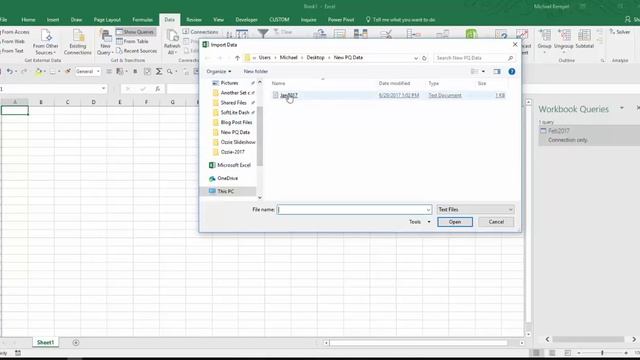
Task: Switch to the Page Layout tab
Action: 107,20
